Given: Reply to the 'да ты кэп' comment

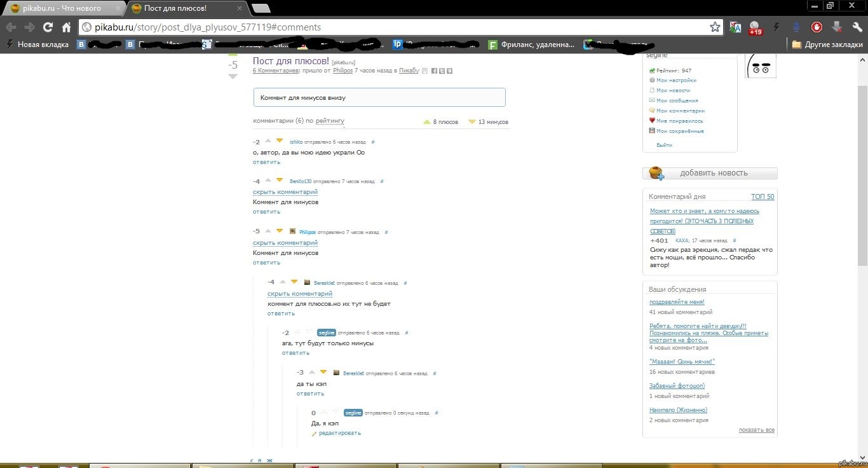Looking at the screenshot, I should [310, 394].
